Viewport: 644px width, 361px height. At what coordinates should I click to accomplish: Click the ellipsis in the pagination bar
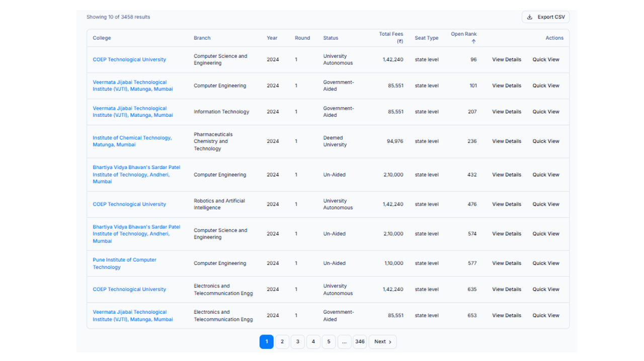pos(344,341)
